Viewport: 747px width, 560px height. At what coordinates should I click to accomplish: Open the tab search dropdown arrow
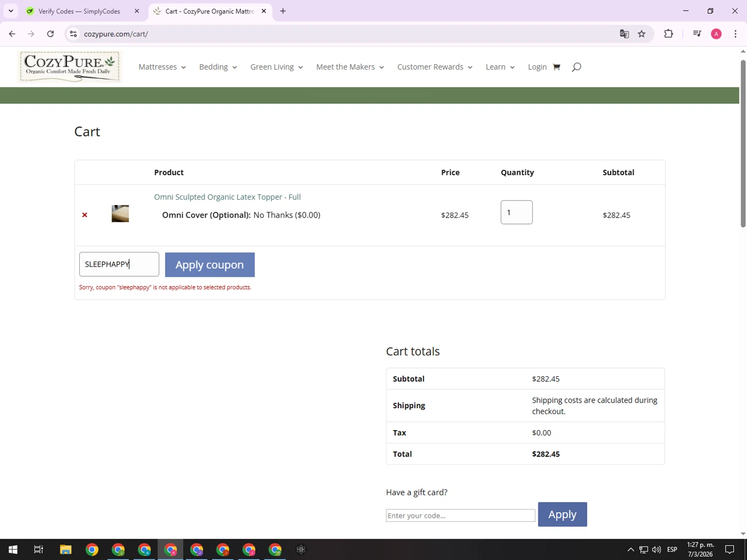[10, 11]
